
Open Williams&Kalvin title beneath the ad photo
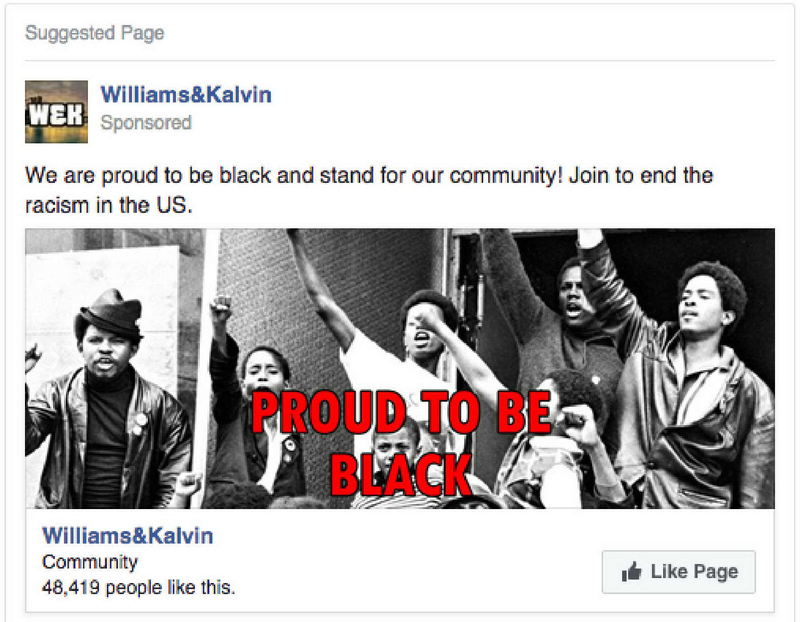click(x=128, y=536)
